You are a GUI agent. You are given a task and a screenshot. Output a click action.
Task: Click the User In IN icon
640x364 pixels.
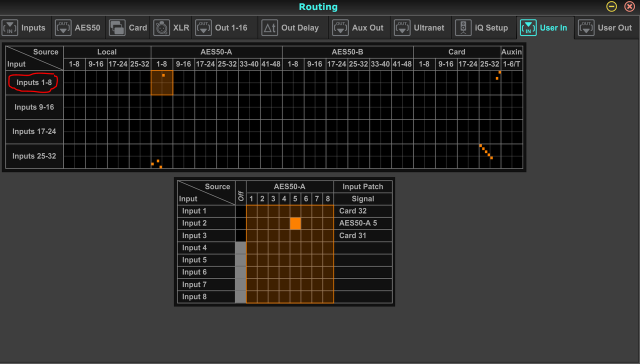(x=528, y=27)
